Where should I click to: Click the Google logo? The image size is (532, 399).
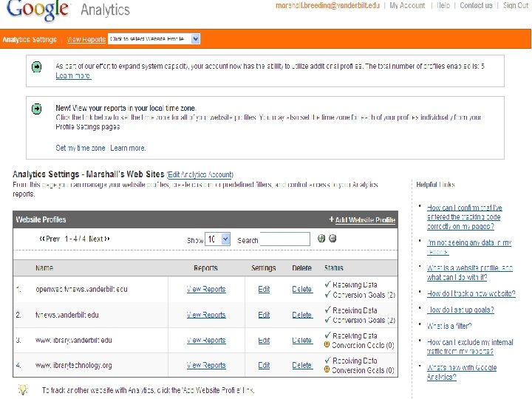pyautogui.click(x=37, y=10)
